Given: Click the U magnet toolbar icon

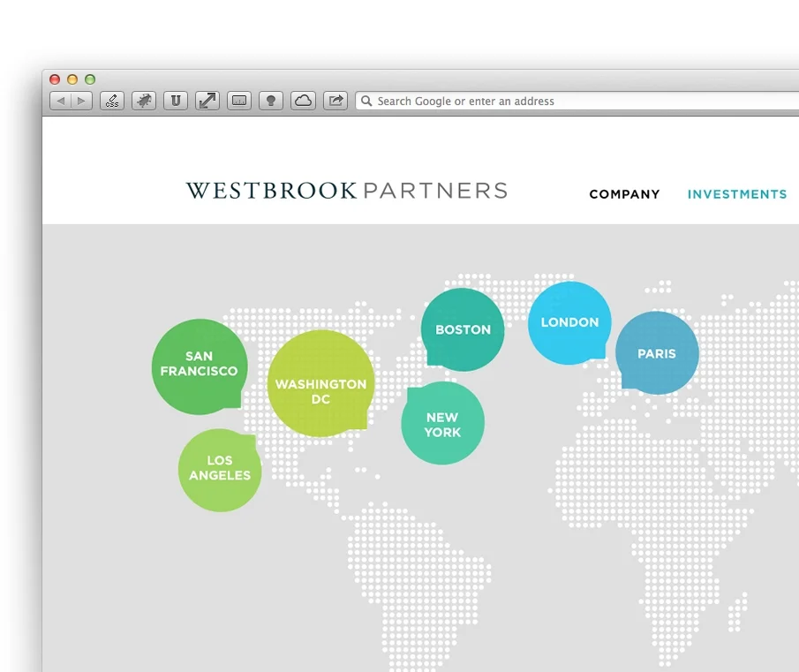Looking at the screenshot, I should pyautogui.click(x=176, y=101).
